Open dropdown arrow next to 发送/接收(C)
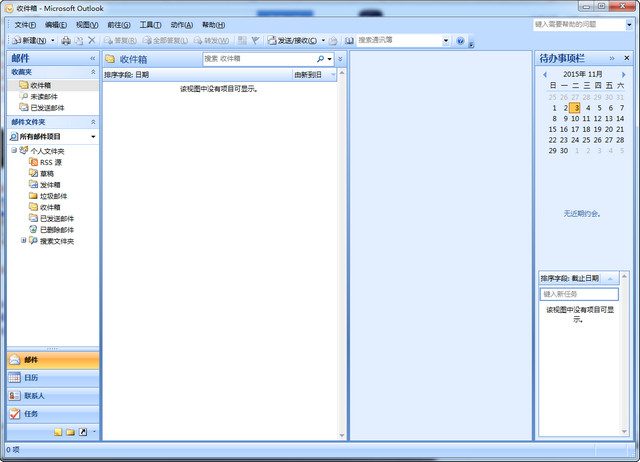The width and height of the screenshot is (640, 462). 323,40
